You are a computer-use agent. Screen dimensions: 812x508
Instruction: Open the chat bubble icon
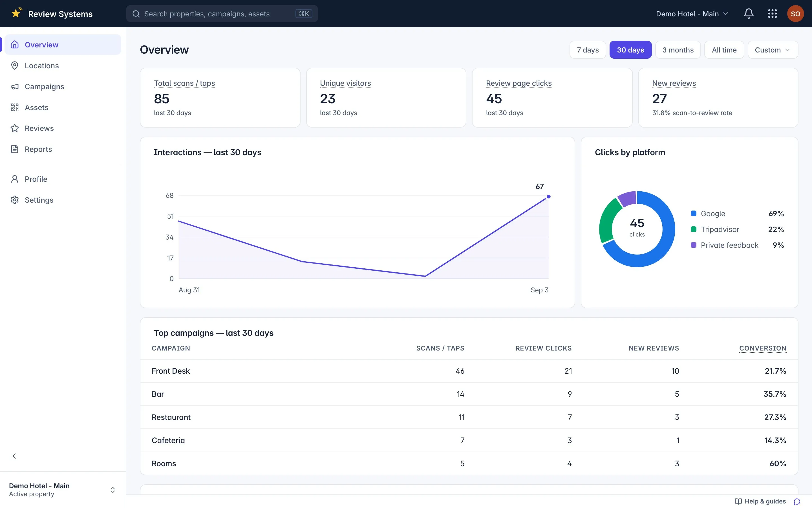797,502
